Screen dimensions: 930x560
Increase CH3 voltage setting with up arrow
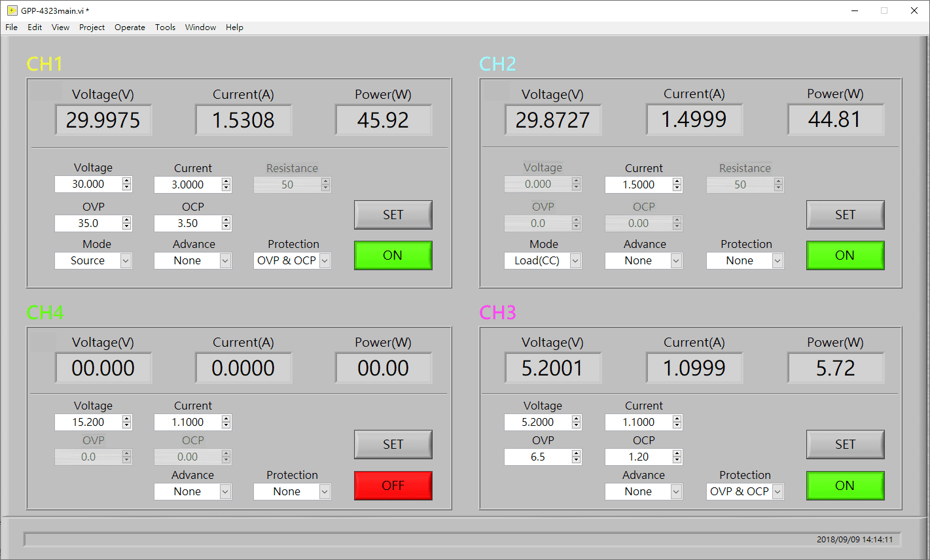[576, 419]
